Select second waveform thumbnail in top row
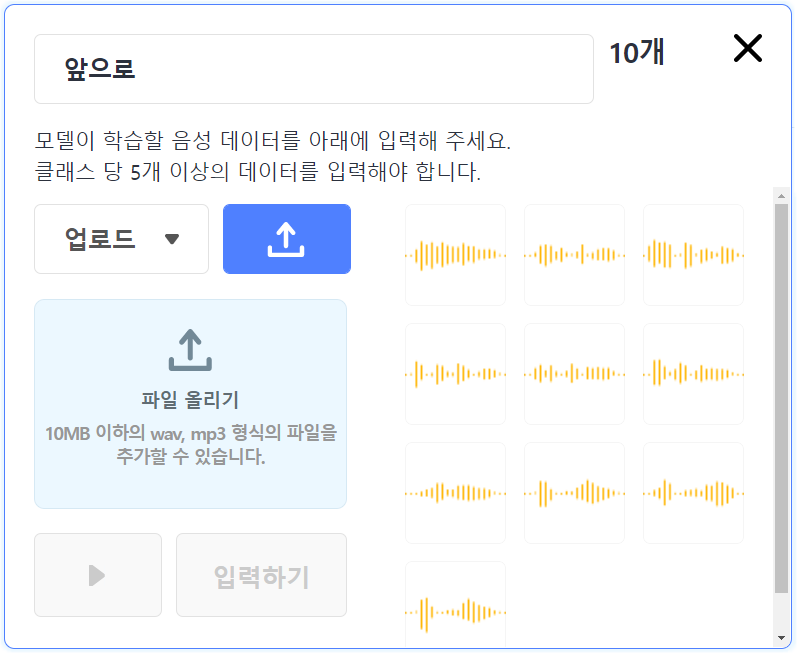The image size is (797, 653). (574, 255)
